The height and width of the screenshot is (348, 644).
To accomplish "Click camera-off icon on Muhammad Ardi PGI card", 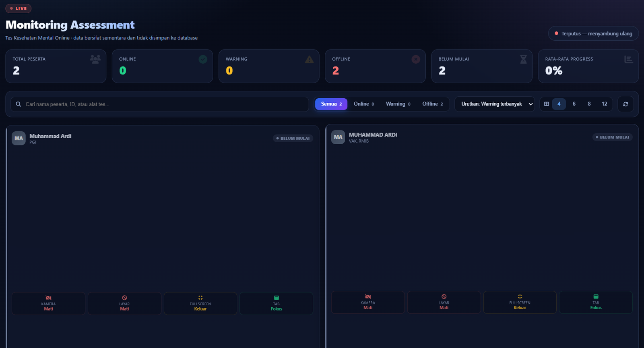I will 48,298.
